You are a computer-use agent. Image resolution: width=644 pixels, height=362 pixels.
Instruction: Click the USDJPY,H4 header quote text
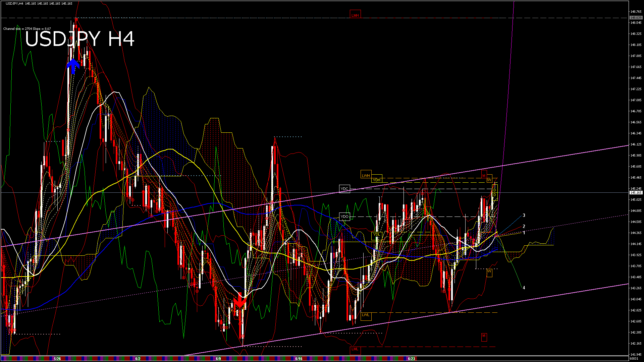39,3
